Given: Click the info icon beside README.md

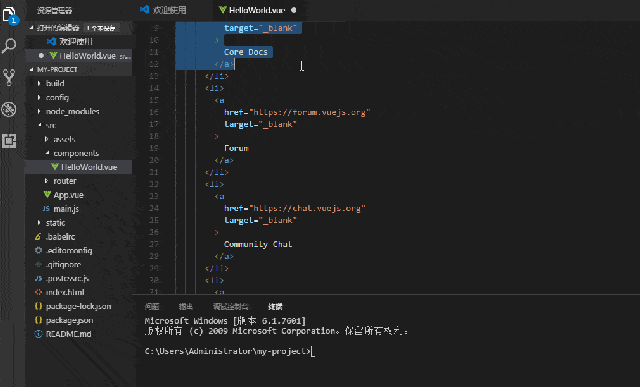Looking at the screenshot, I should (x=38, y=334).
